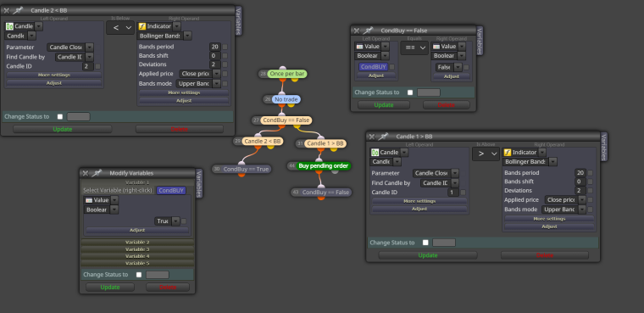Toggle checkbox beside CondBUY in CondBuy == False panel
This screenshot has height=313, width=644.
click(392, 67)
